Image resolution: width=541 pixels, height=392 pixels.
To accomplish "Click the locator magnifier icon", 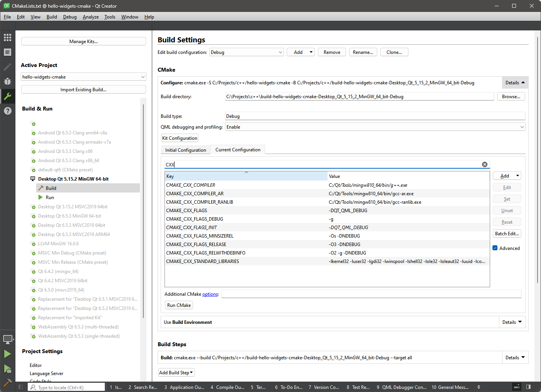I will (x=34, y=387).
